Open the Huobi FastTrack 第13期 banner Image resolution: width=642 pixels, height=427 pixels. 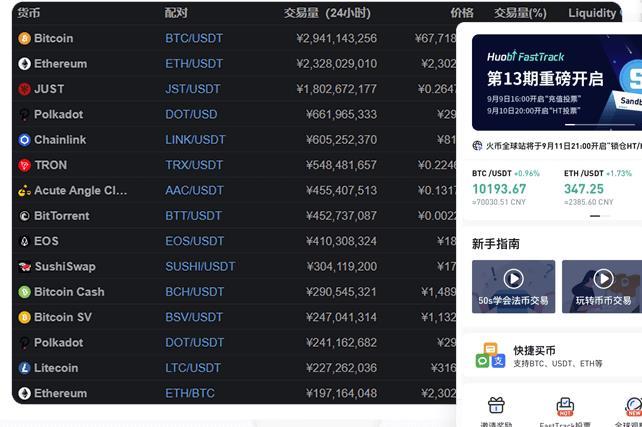pyautogui.click(x=557, y=82)
